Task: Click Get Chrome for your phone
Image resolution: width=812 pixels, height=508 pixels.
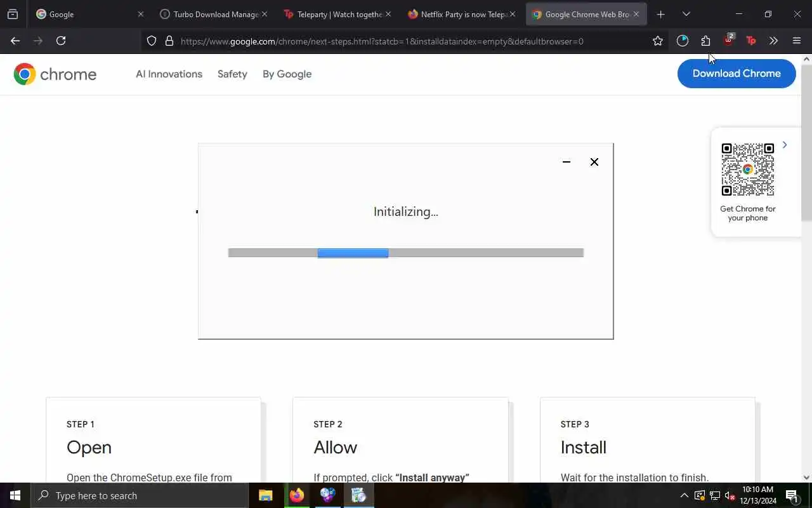Action: [748, 213]
